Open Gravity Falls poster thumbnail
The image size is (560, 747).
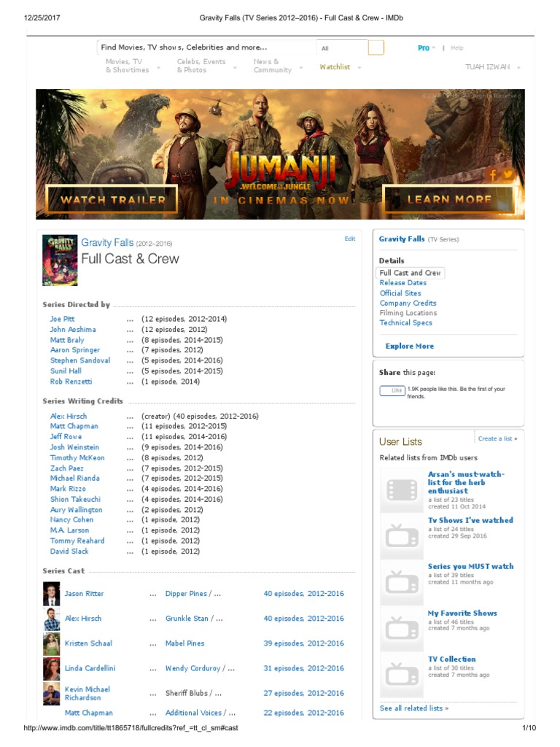60,260
